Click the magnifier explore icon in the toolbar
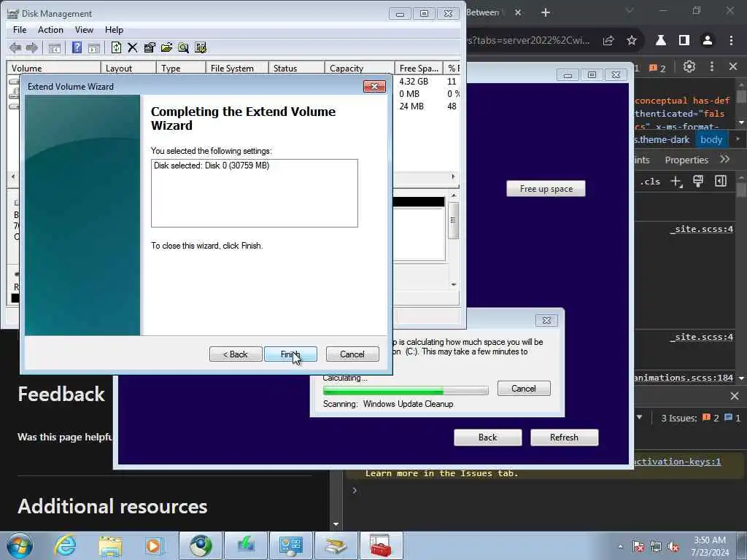Viewport: 747px width, 560px height. (x=183, y=47)
